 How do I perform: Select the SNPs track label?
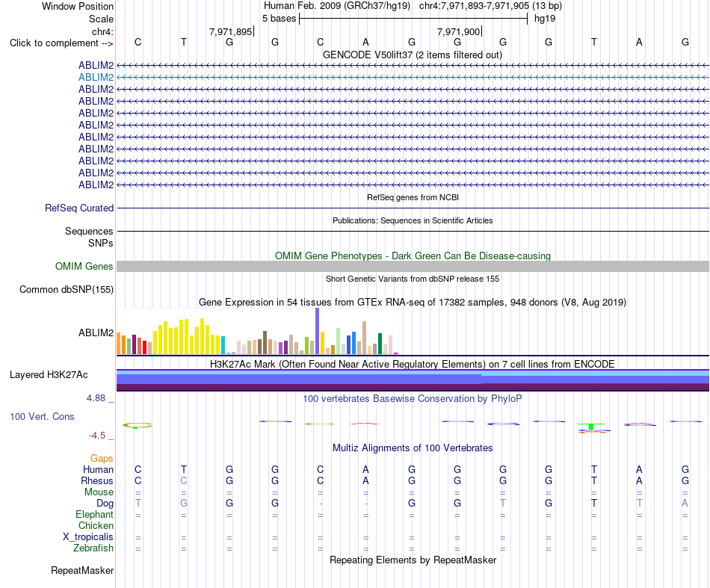pyautogui.click(x=101, y=243)
